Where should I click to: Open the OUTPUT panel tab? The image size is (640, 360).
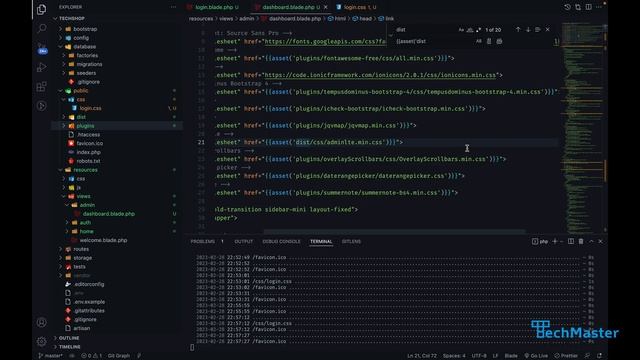tap(244, 241)
